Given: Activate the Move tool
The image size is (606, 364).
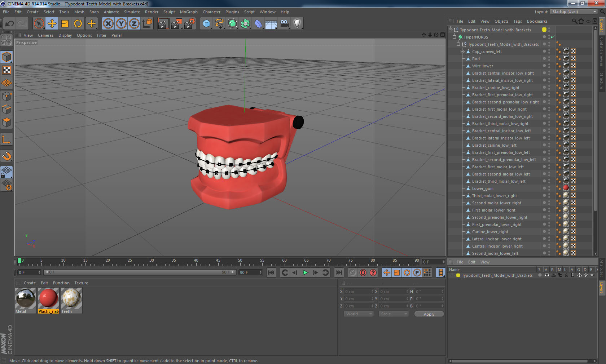Looking at the screenshot, I should [52, 24].
